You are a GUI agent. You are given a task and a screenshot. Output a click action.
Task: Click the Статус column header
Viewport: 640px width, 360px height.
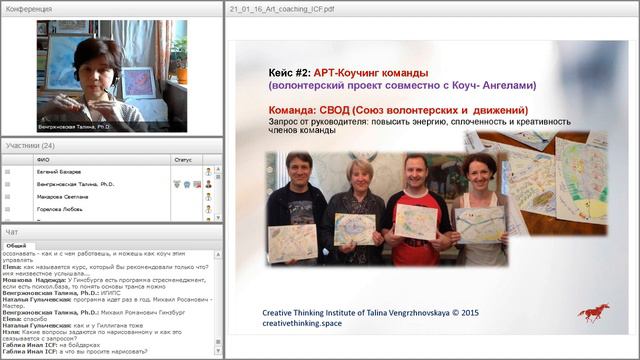coord(186,160)
